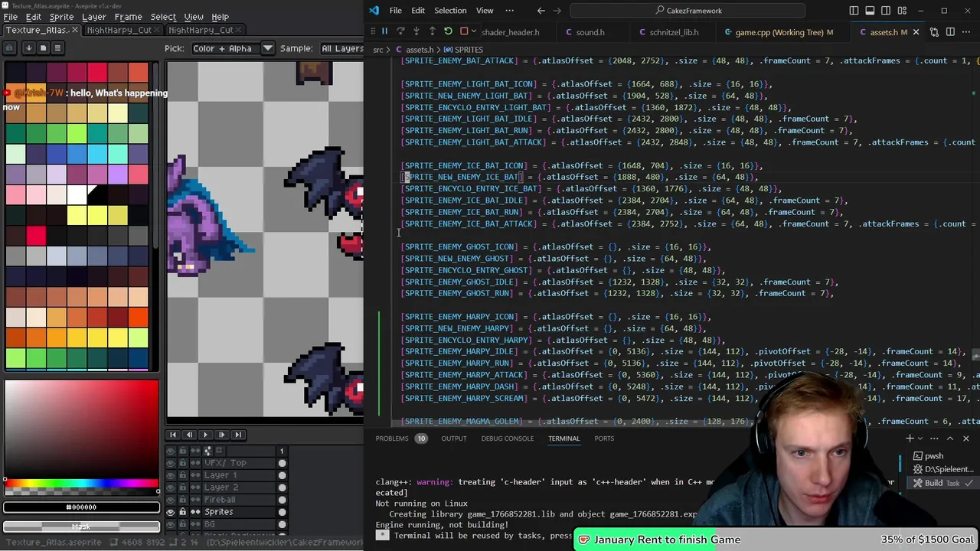
Task: Open changes compare icon in editor
Action: (x=934, y=32)
